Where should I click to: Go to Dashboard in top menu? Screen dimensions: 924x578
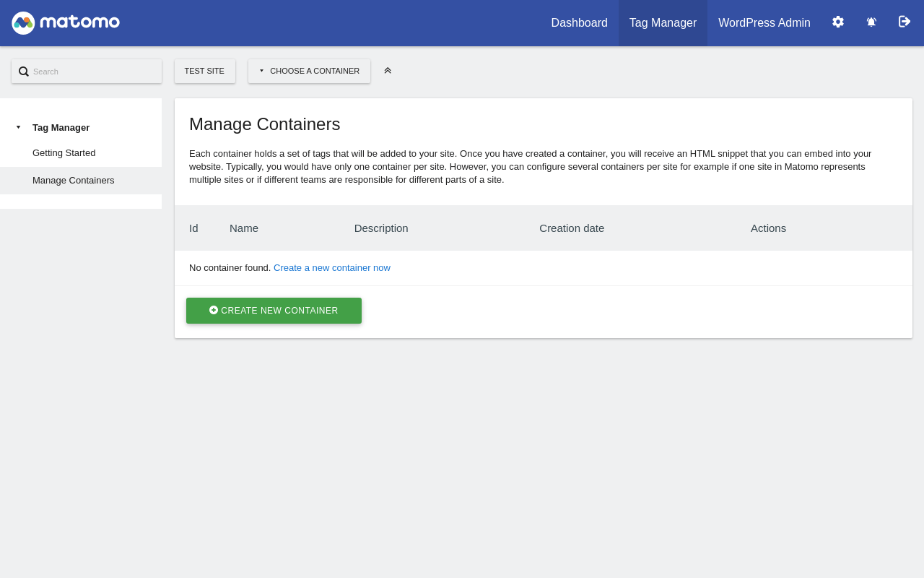click(579, 23)
